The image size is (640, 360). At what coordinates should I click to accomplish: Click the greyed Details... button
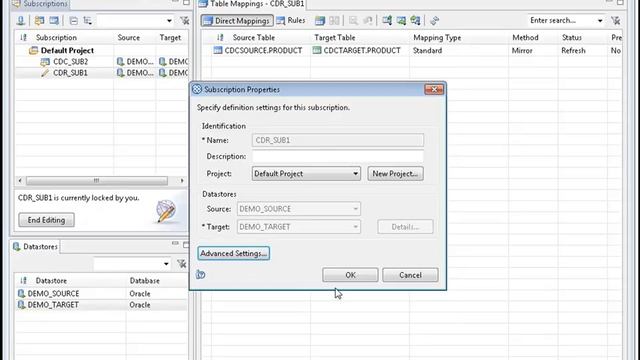point(405,227)
